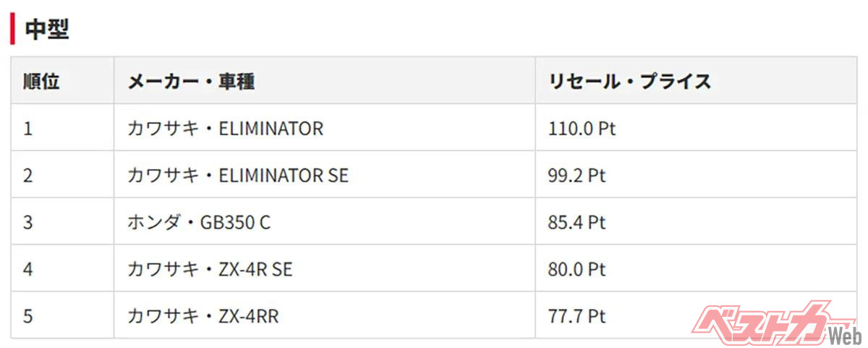Click the 77.7 Pt price cell
This screenshot has height=348, width=868.
(576, 315)
